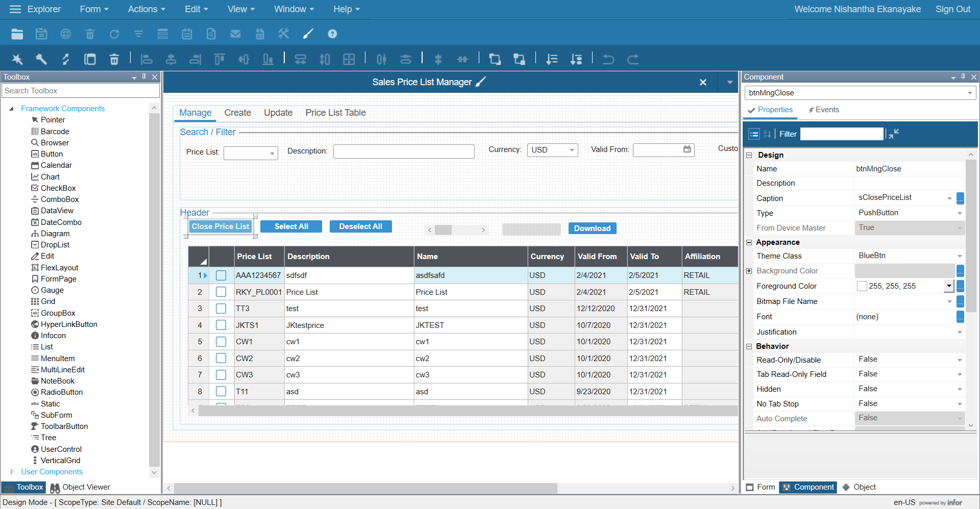Screen dimensions: 980x509
Task: Open the Actions menu
Action: click(x=146, y=9)
